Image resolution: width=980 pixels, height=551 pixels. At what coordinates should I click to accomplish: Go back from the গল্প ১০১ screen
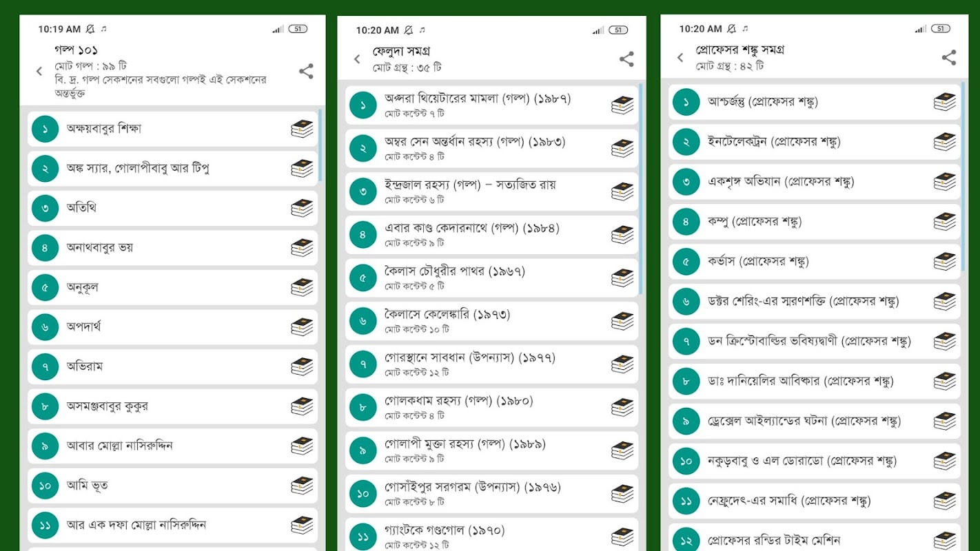[x=39, y=71]
